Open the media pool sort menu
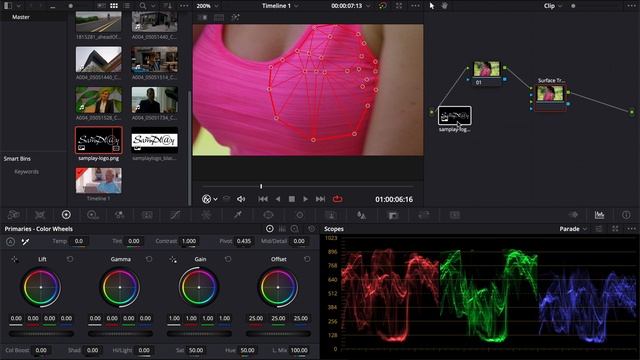The height and width of the screenshot is (360, 640). coord(167,6)
